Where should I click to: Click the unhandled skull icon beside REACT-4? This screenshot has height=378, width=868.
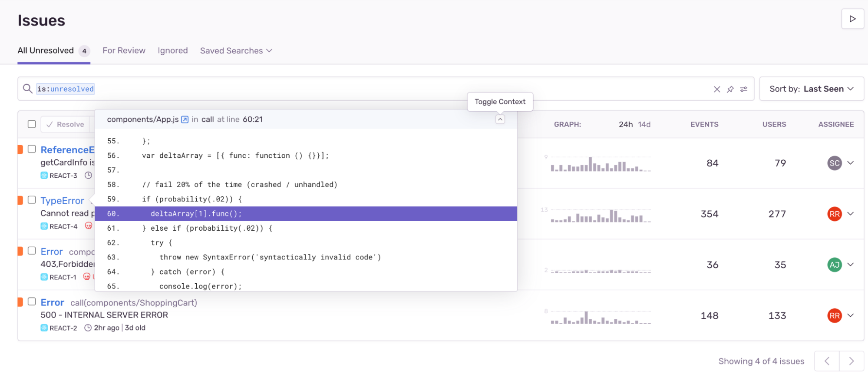[x=89, y=226]
